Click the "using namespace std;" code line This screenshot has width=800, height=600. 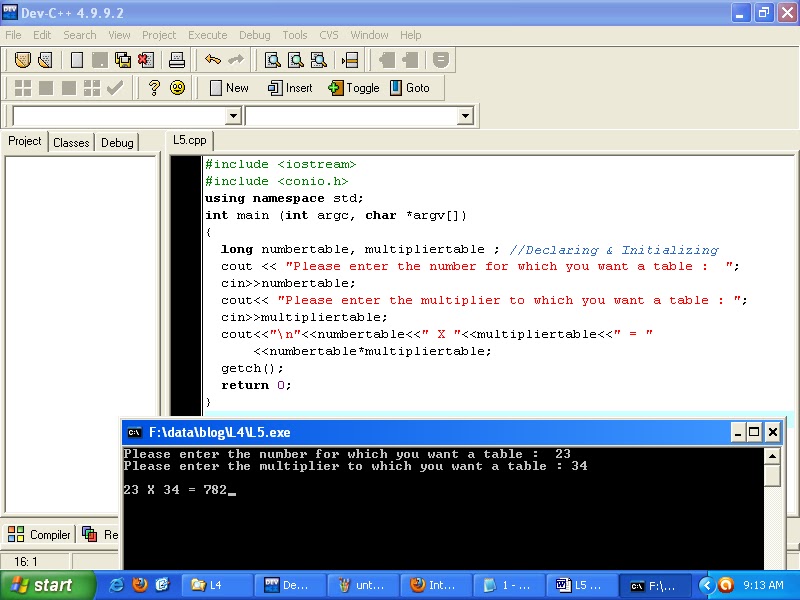284,198
